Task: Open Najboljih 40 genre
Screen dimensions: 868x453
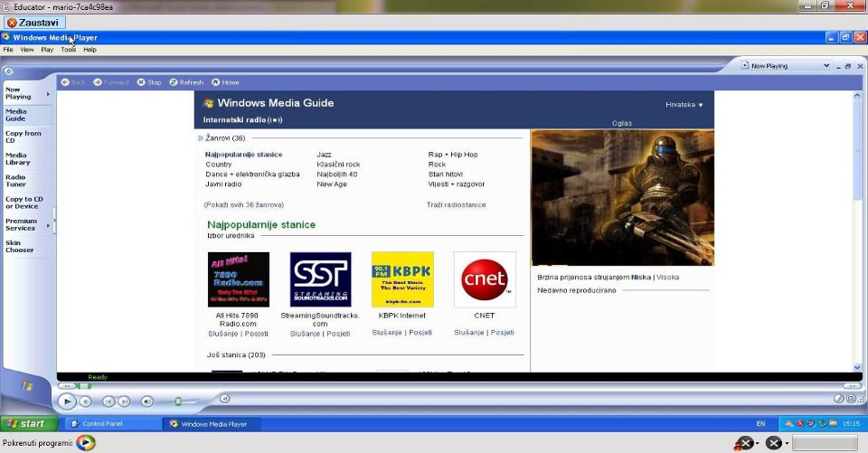Action: (337, 175)
